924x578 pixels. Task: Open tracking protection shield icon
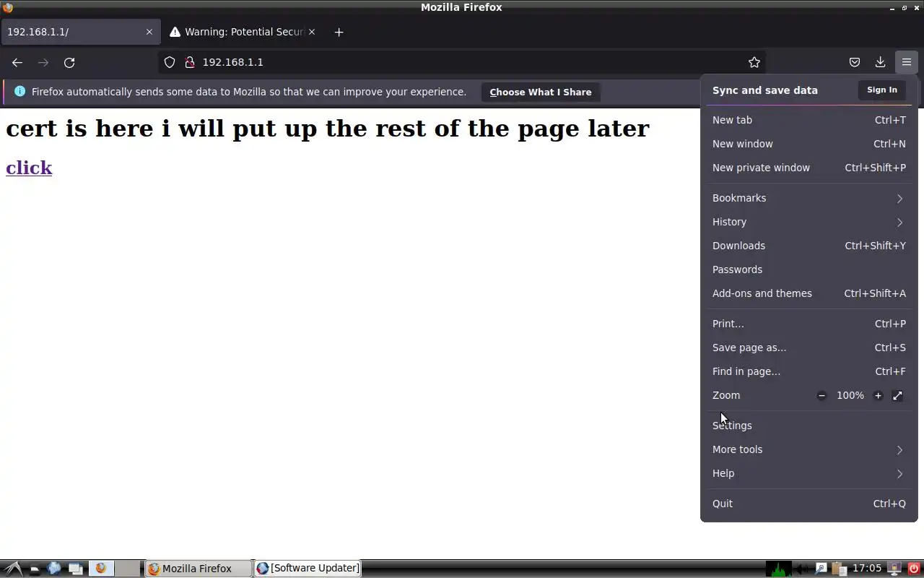(x=170, y=62)
